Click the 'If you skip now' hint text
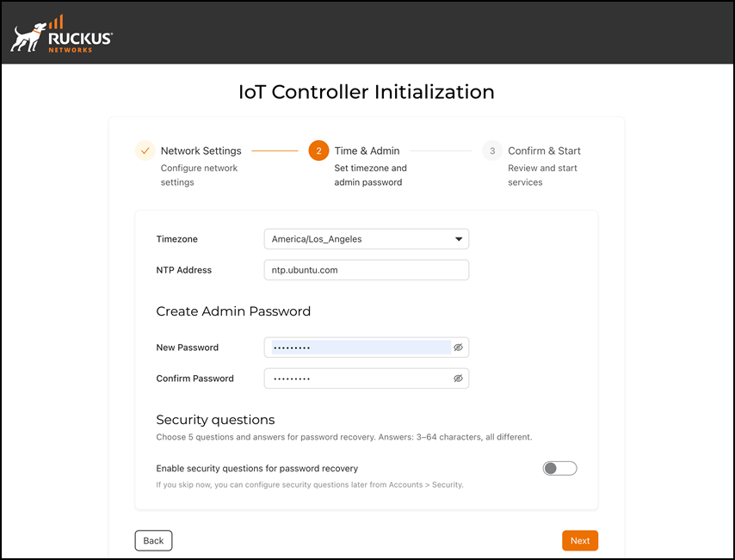 pyautogui.click(x=310, y=484)
